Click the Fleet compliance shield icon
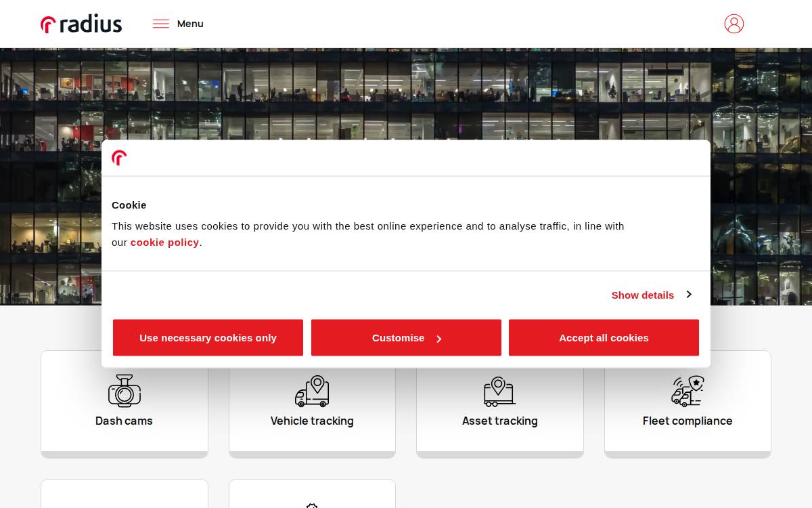Viewport: 812px width, 508px height. click(x=687, y=391)
